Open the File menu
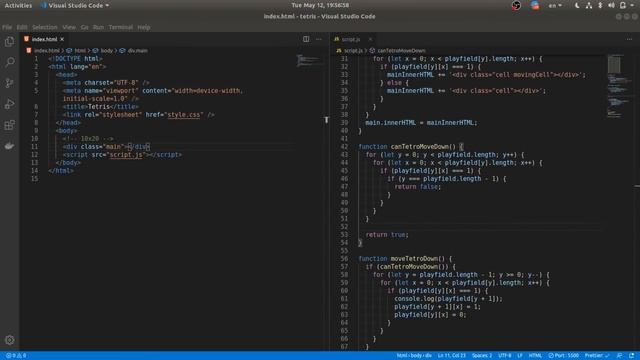Image resolution: width=640 pixels, height=360 pixels. [7, 27]
